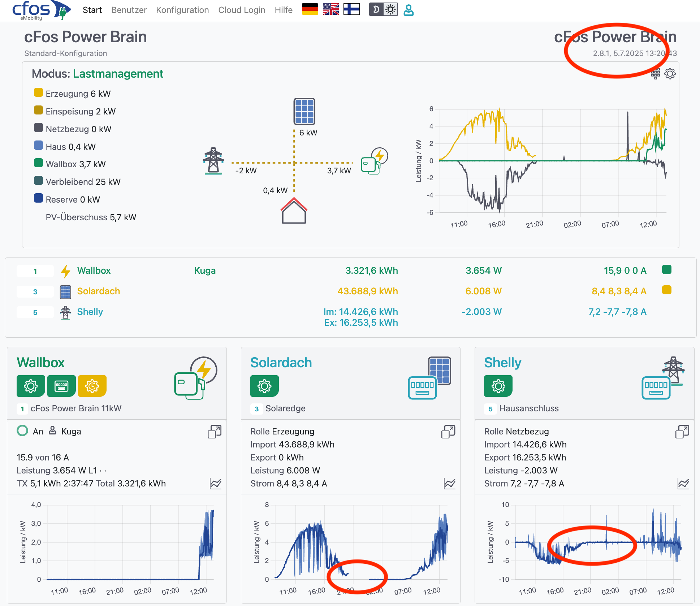
Task: Click the cFos eMobility logo
Action: [x=41, y=10]
